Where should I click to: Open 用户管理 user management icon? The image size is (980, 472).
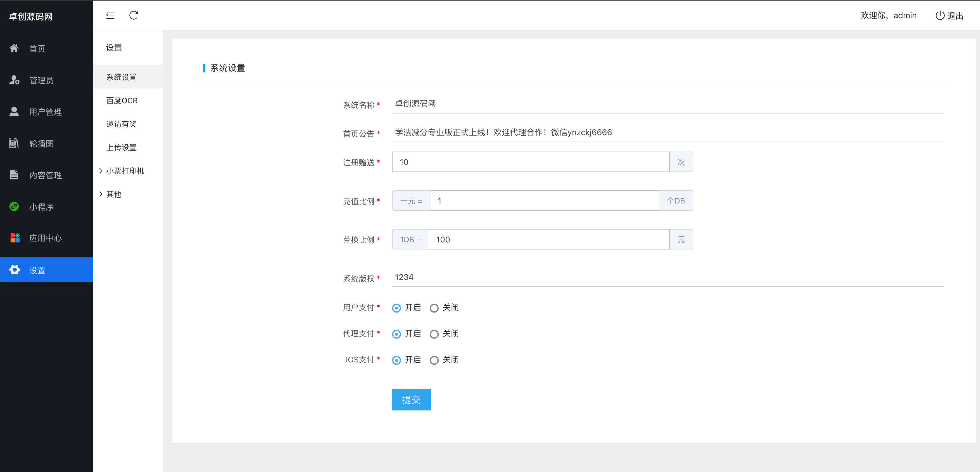coord(14,111)
